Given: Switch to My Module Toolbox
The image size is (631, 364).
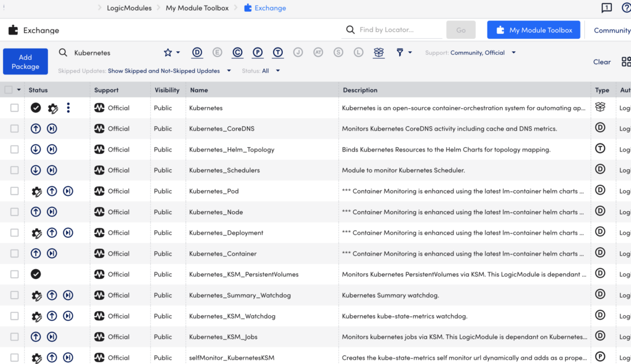Looking at the screenshot, I should click(534, 29).
